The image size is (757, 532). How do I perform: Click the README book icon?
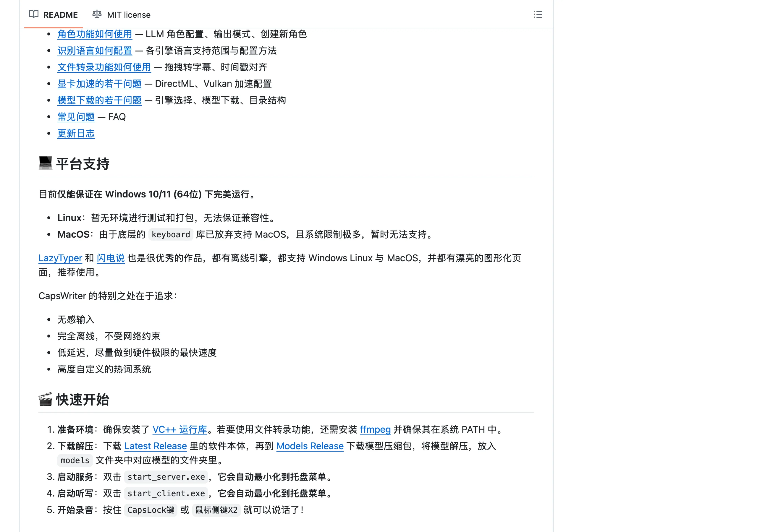point(34,14)
